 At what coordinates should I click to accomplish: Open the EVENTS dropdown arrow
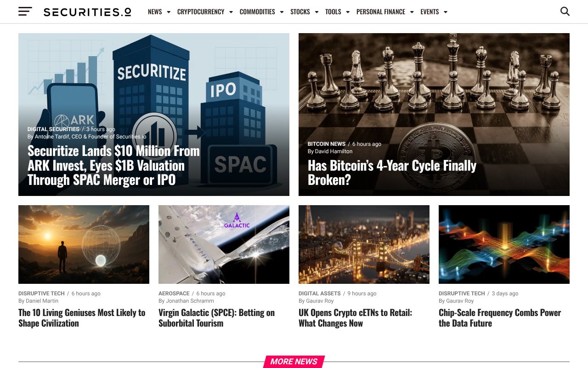446,12
